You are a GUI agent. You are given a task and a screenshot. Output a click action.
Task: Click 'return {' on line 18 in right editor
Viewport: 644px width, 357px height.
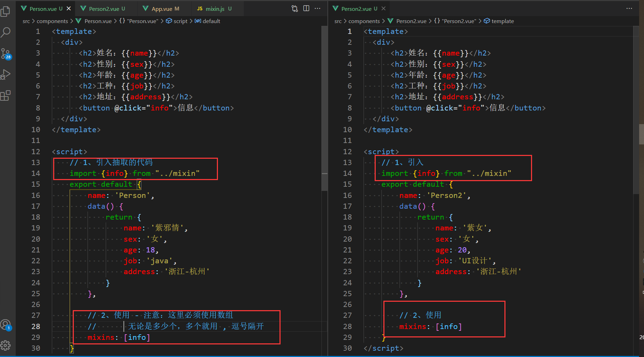pos(435,217)
